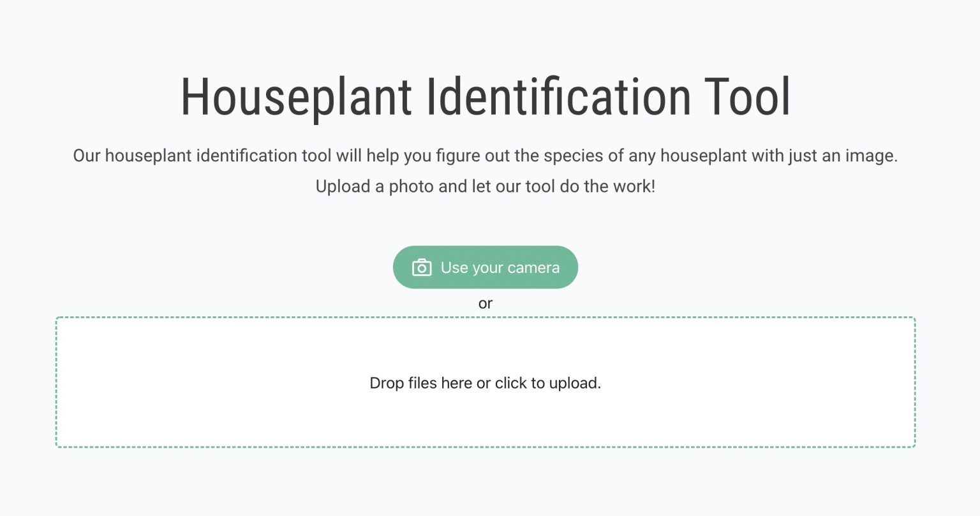The width and height of the screenshot is (980, 516).
Task: Select the Houseplant Identification Tool heading
Action: 485,96
